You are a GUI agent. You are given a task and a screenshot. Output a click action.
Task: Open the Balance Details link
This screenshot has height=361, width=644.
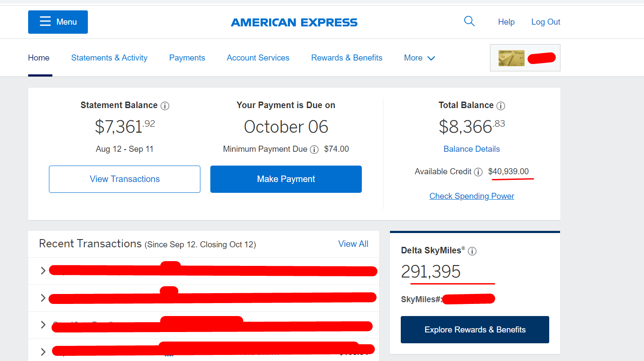472,149
